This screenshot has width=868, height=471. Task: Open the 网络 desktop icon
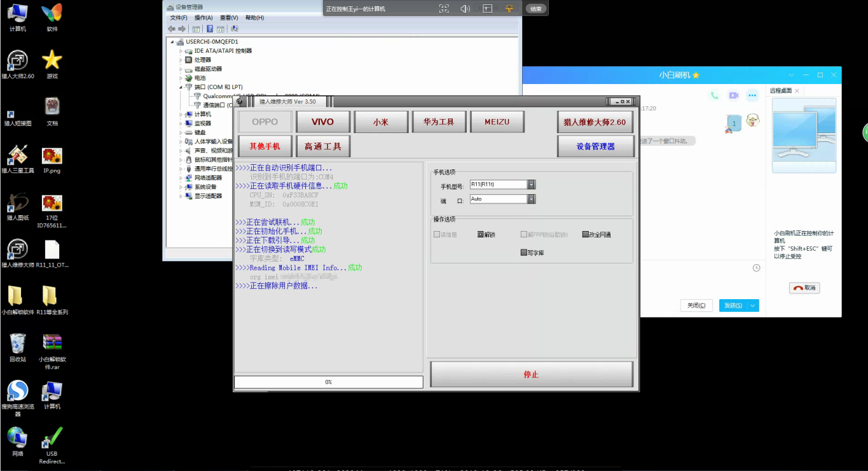(17, 441)
